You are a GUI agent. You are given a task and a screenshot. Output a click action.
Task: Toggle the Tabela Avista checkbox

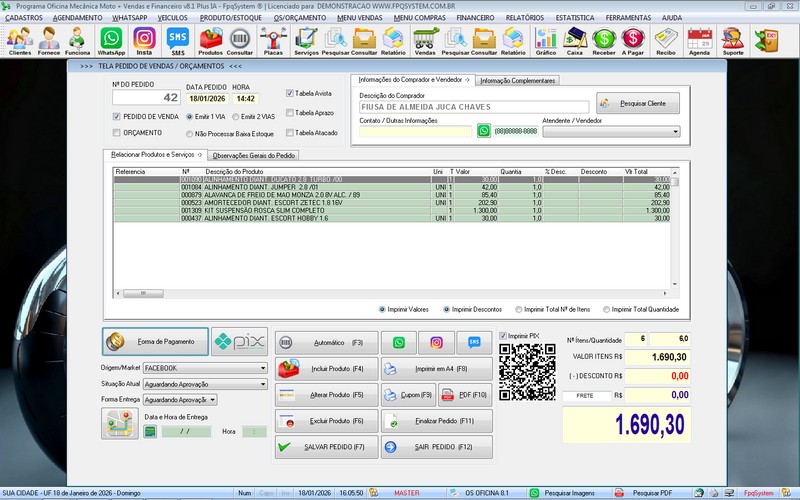pos(290,93)
